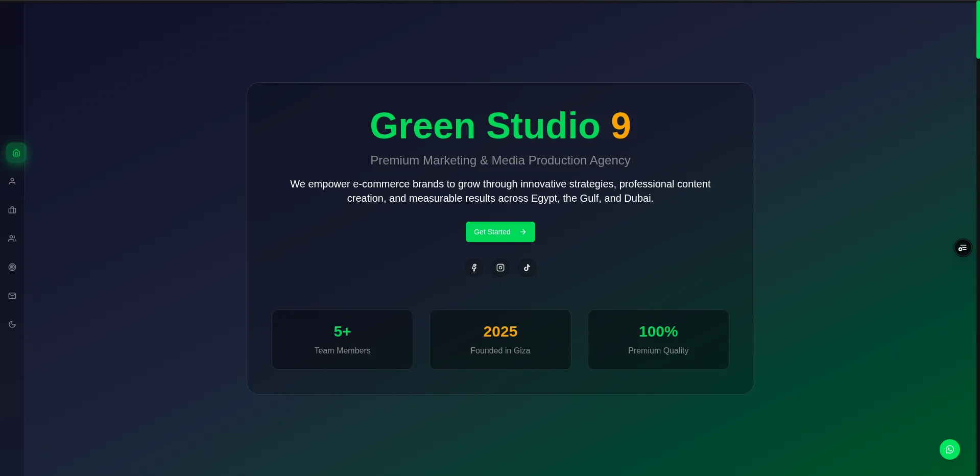Click the Instagram social icon
Screen dimensions: 980x476
[x=500, y=267]
